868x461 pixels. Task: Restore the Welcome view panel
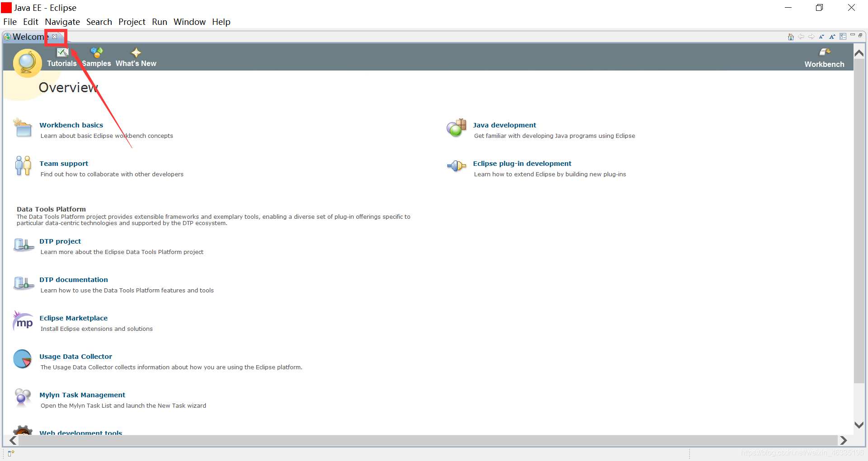[x=860, y=35]
